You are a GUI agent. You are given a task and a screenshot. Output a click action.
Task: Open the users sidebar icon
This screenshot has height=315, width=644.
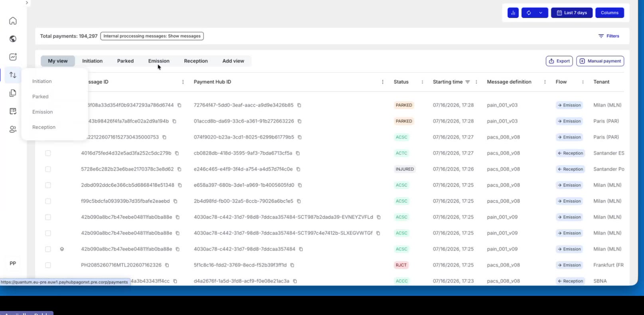13,129
